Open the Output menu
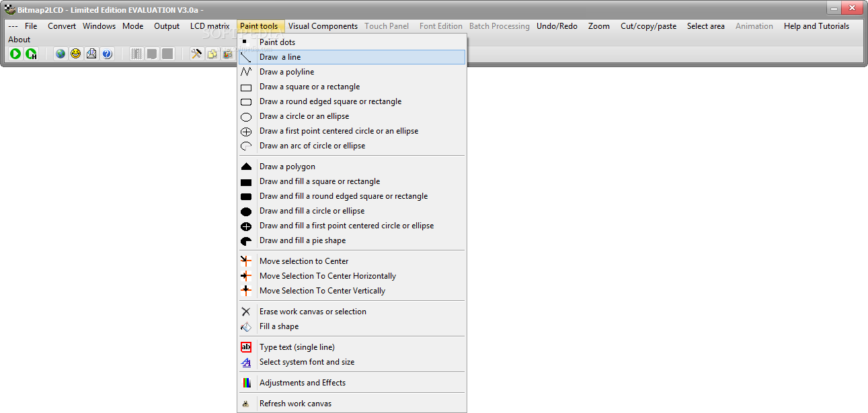 (x=167, y=26)
